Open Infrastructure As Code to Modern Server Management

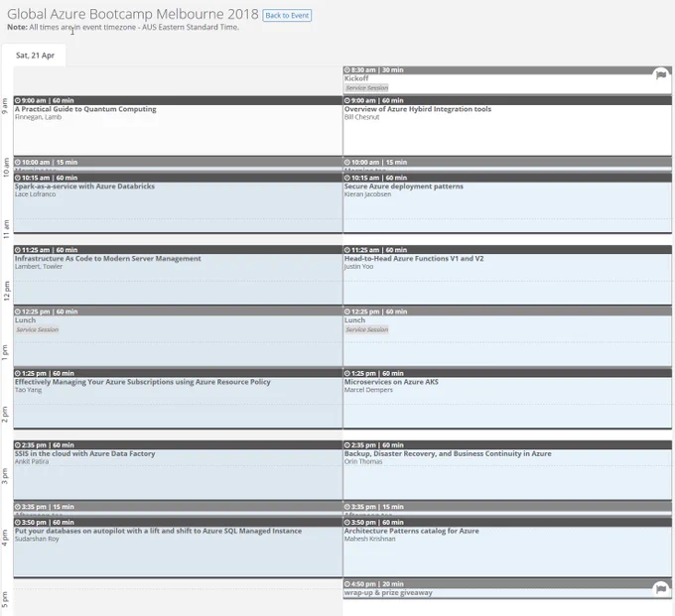108,259
